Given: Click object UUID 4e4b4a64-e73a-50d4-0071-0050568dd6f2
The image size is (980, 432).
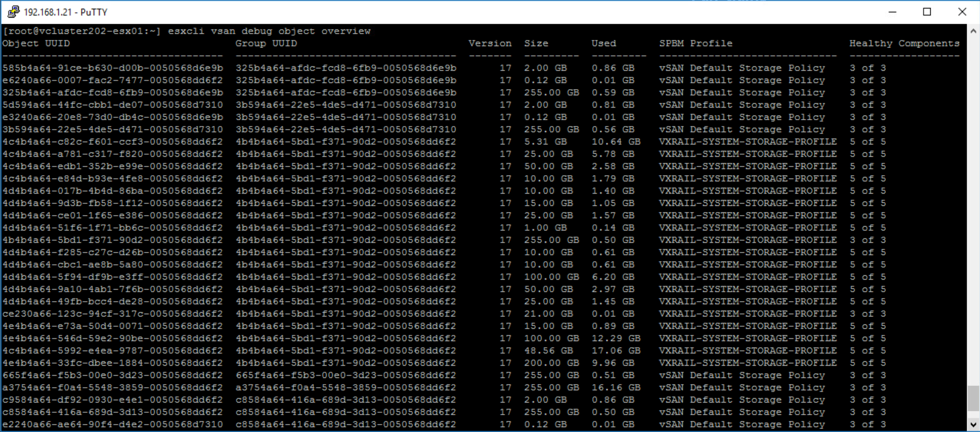Looking at the screenshot, I should point(112,326).
